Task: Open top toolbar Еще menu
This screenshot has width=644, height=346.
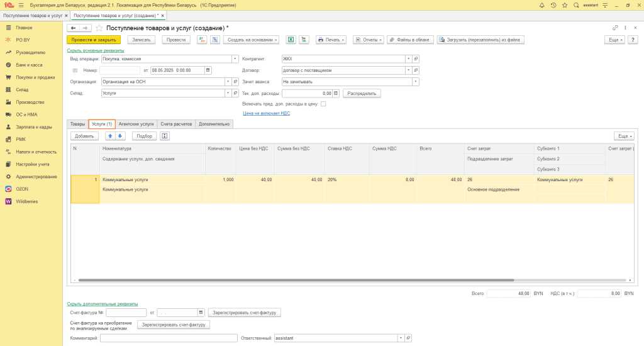Action: [614, 40]
